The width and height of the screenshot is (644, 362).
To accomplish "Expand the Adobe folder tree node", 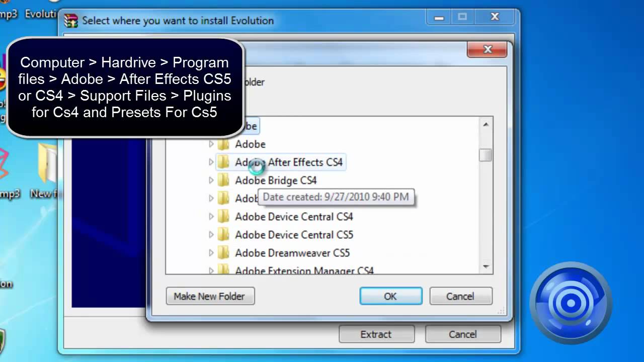I will pos(211,144).
